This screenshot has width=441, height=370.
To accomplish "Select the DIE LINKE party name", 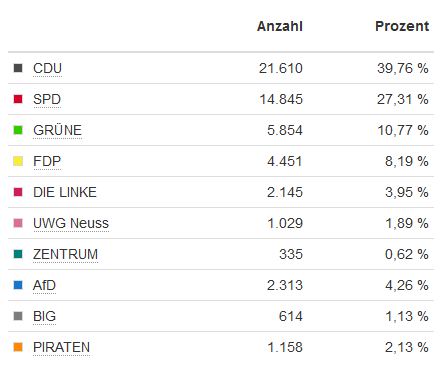I will (x=65, y=192).
